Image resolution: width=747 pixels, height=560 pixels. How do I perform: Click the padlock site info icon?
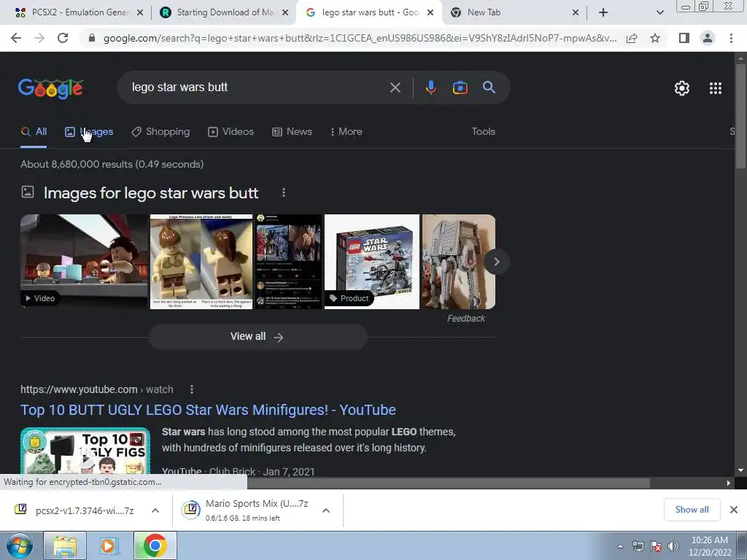coord(92,38)
